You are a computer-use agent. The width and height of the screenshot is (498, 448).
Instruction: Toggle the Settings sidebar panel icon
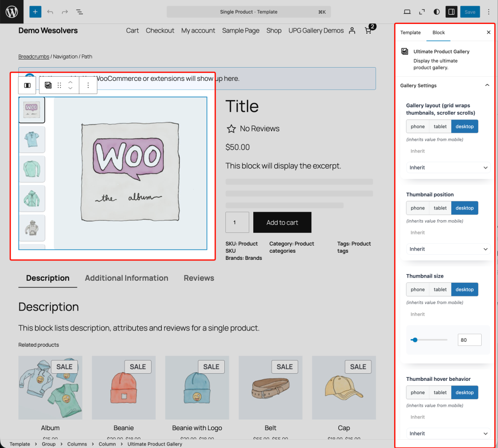[x=451, y=12]
